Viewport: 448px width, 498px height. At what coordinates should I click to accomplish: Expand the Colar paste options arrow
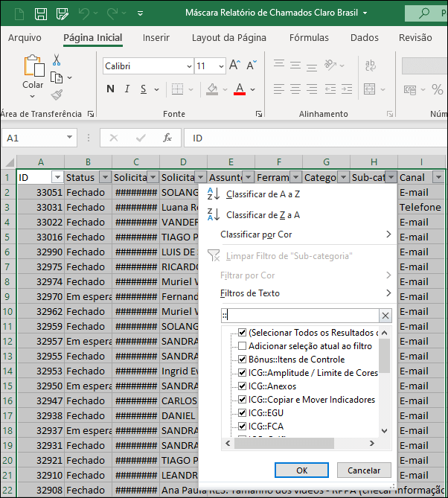coord(33,96)
